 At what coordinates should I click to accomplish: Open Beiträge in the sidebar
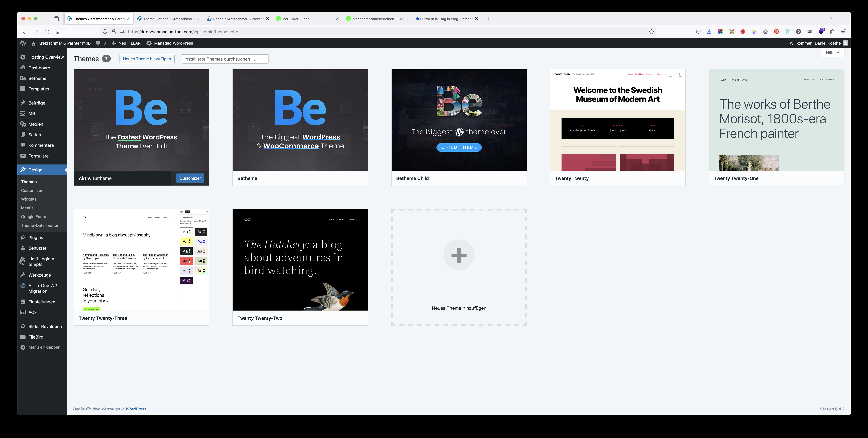click(42, 103)
